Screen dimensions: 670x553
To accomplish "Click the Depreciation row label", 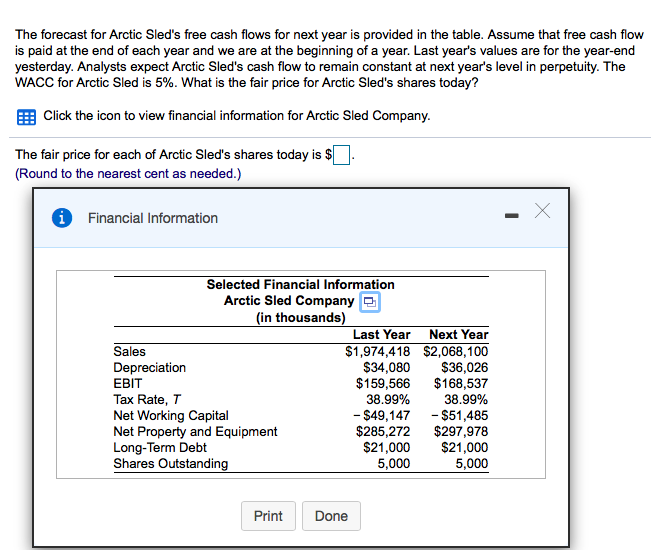I will tap(150, 368).
